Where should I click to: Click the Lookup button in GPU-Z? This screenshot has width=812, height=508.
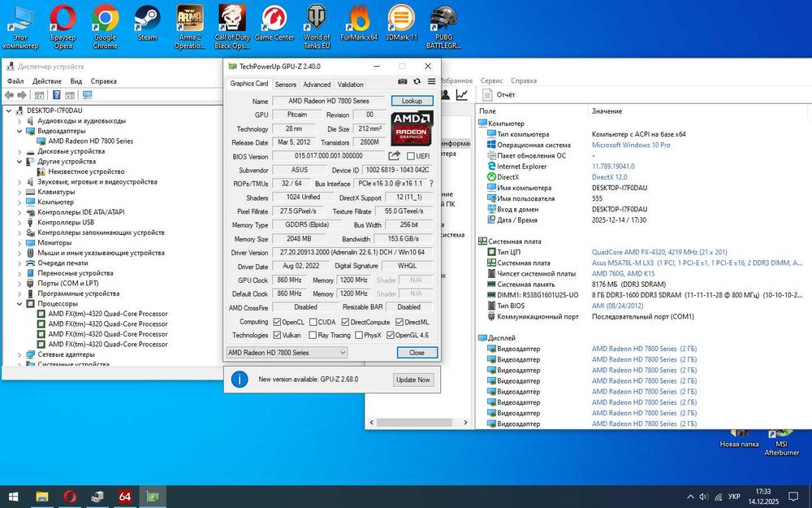coord(412,101)
